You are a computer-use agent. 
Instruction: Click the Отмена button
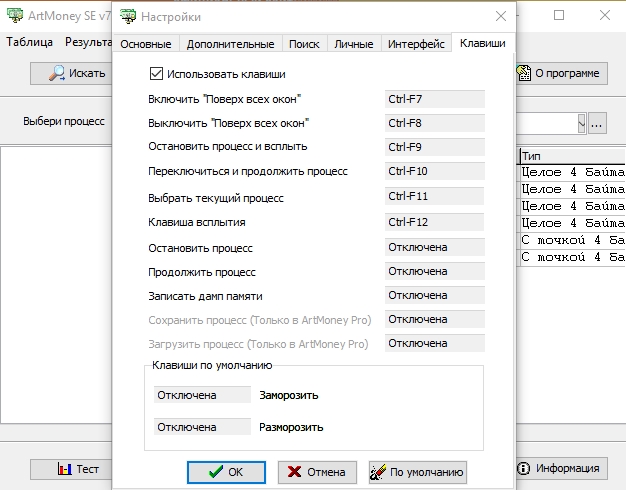pos(317,472)
